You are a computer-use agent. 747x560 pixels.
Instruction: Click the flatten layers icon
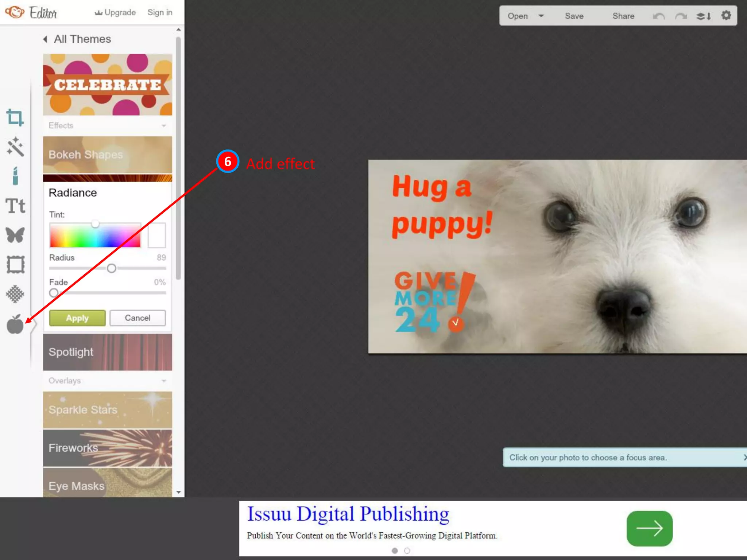tap(703, 16)
